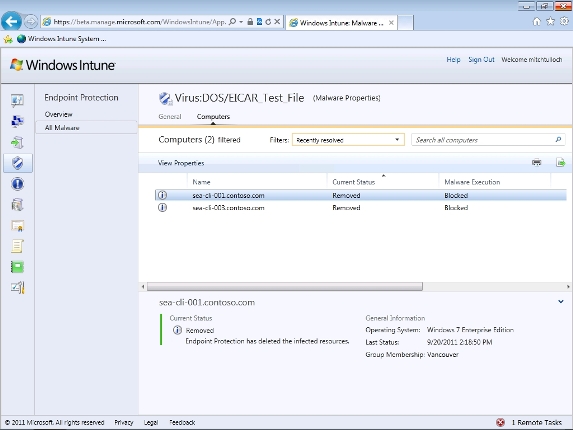Open Licenses workspace icon in sidebar
573x430 pixels.
(x=17, y=226)
